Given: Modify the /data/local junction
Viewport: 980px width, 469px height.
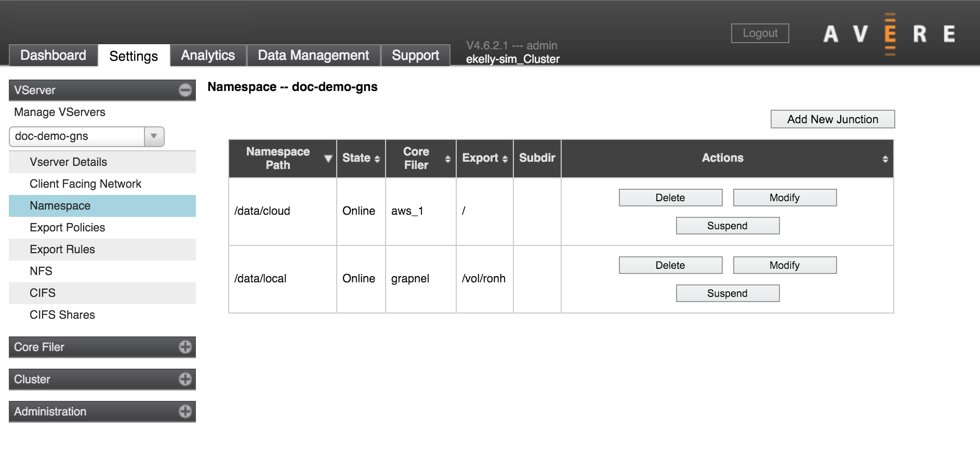Looking at the screenshot, I should [x=785, y=265].
